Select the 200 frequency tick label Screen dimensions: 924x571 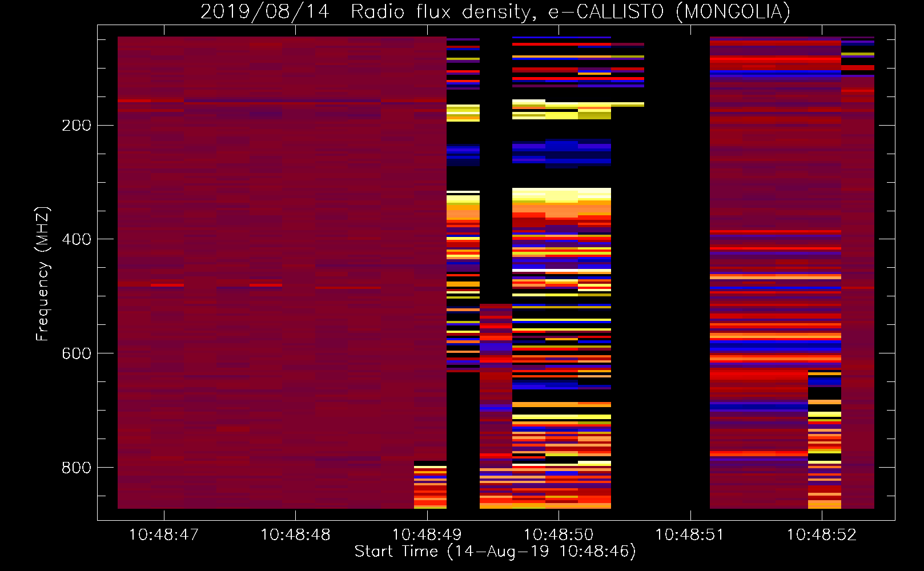[x=77, y=126]
